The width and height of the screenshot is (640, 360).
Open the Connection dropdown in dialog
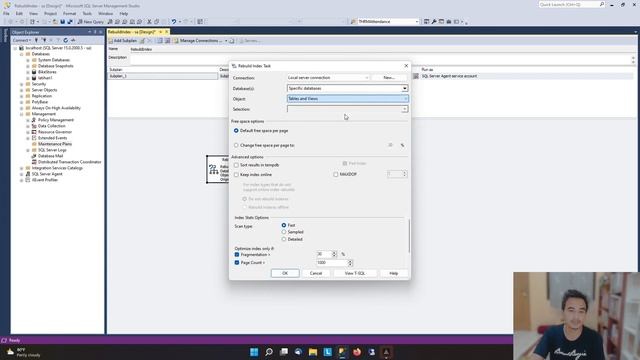click(328, 78)
